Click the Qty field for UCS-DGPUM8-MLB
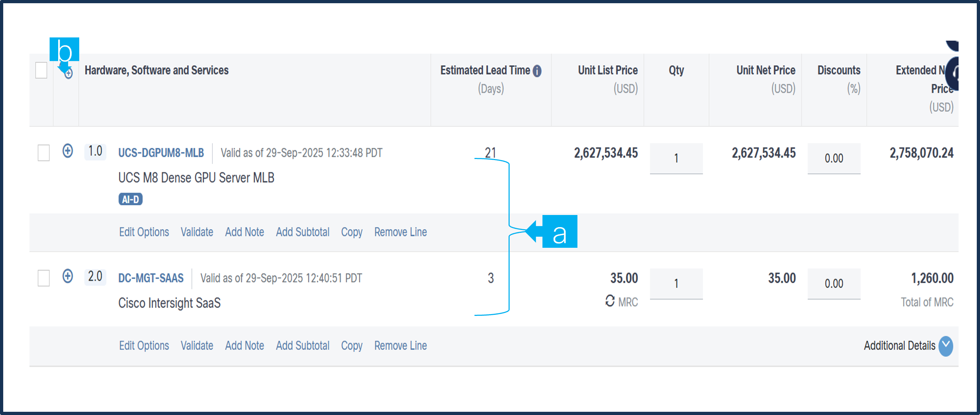Screen dimensions: 980x415 (x=676, y=158)
